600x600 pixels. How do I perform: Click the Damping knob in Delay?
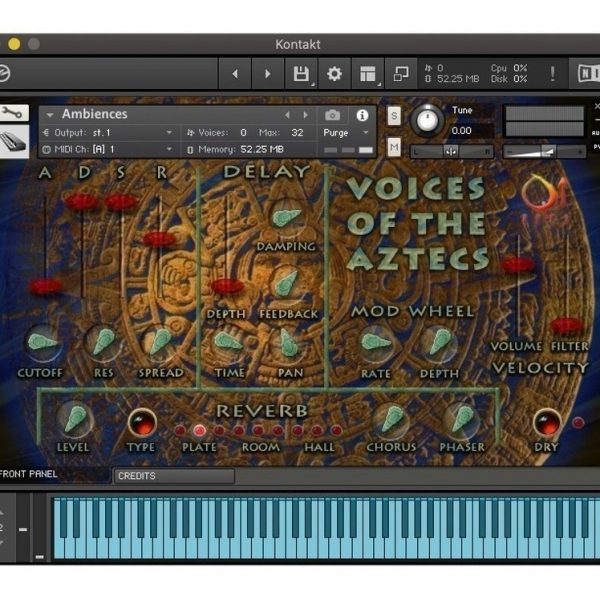tap(287, 217)
